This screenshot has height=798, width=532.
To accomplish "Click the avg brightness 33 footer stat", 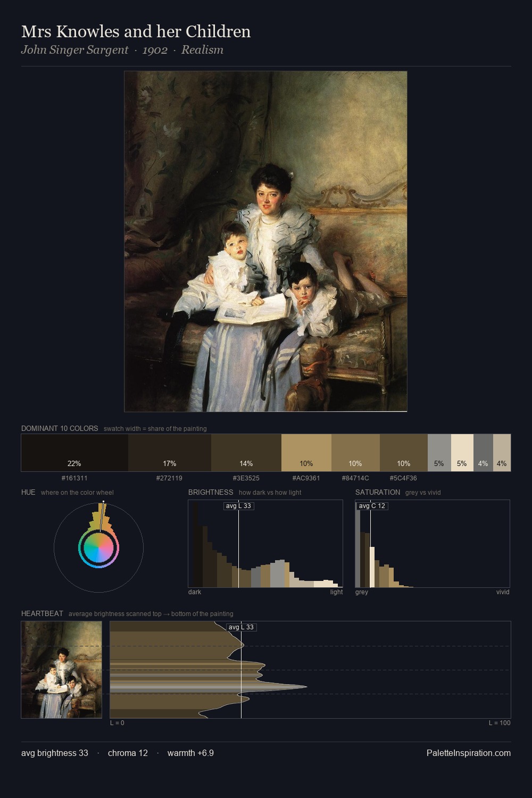I will tap(55, 753).
